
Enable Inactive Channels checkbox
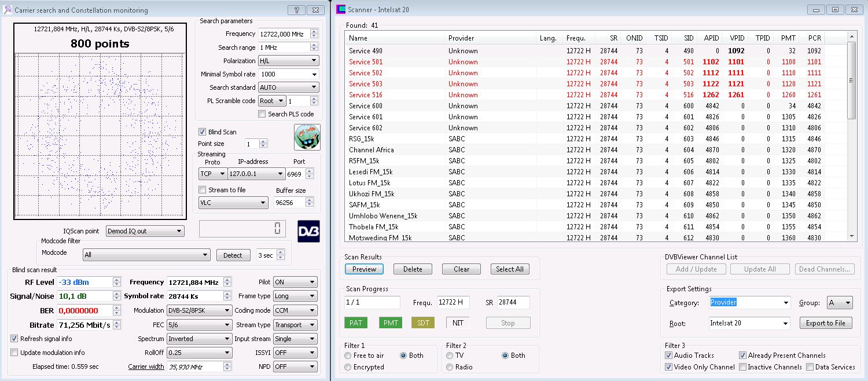click(742, 367)
